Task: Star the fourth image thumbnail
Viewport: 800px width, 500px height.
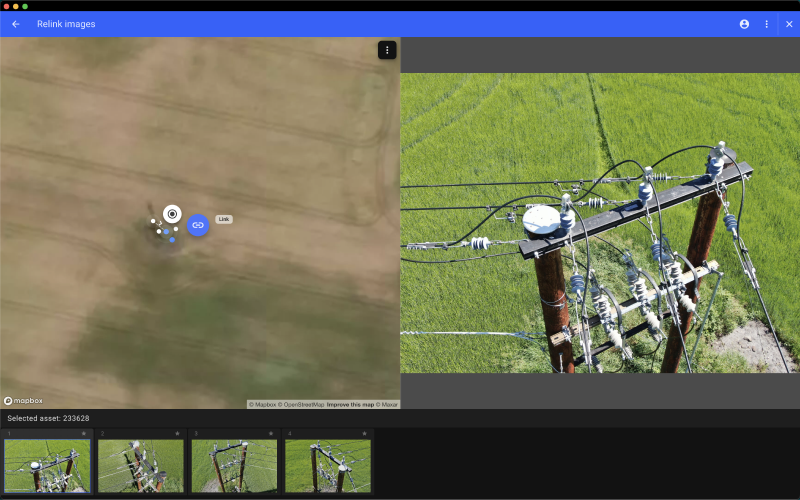Action: pos(364,434)
